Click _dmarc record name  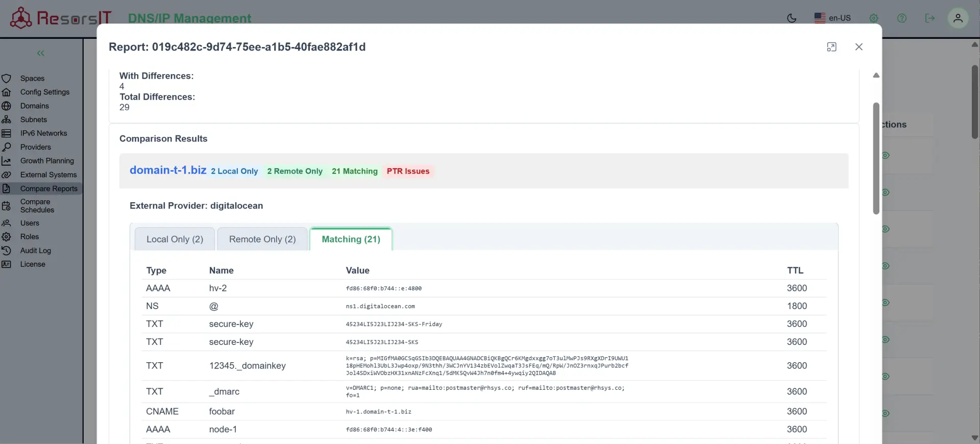point(224,392)
